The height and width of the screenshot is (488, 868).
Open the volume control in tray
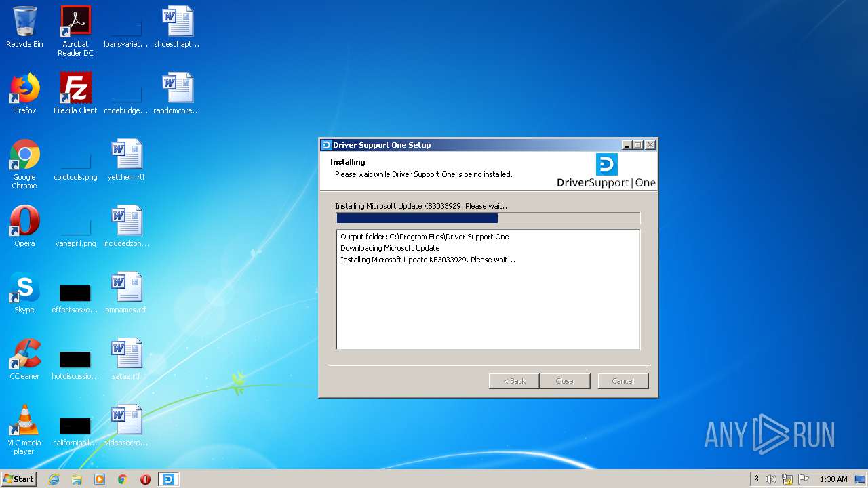pyautogui.click(x=771, y=479)
